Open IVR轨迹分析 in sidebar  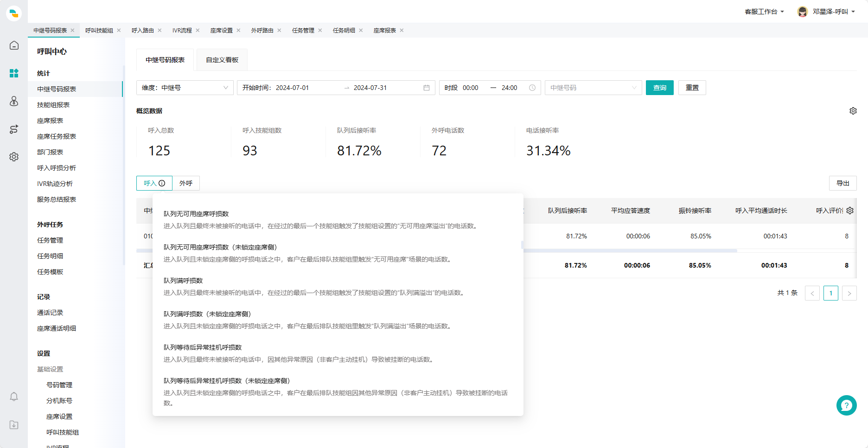pyautogui.click(x=55, y=184)
